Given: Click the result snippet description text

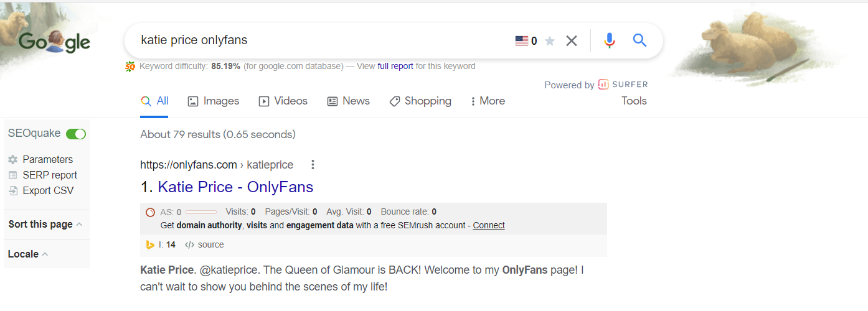Looking at the screenshot, I should click(x=362, y=279).
